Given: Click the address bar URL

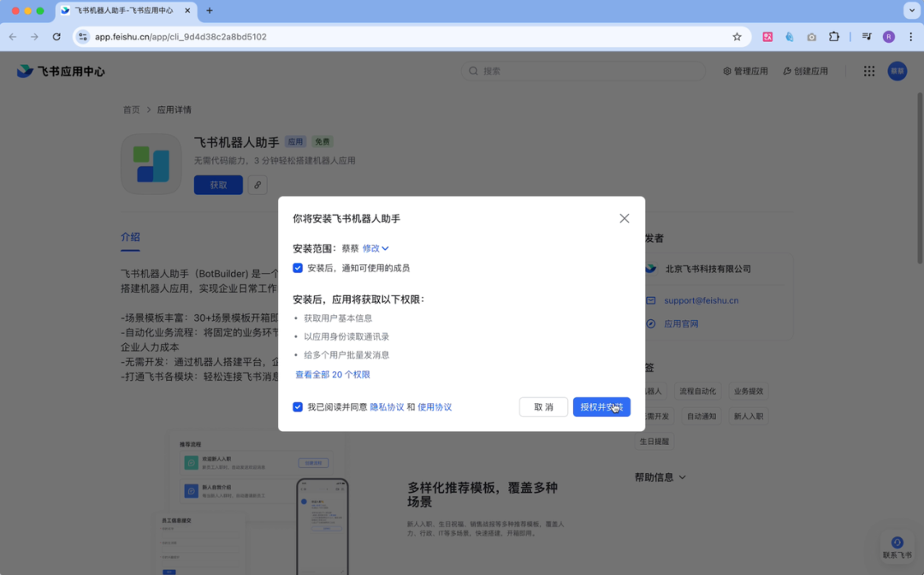Looking at the screenshot, I should (x=181, y=37).
